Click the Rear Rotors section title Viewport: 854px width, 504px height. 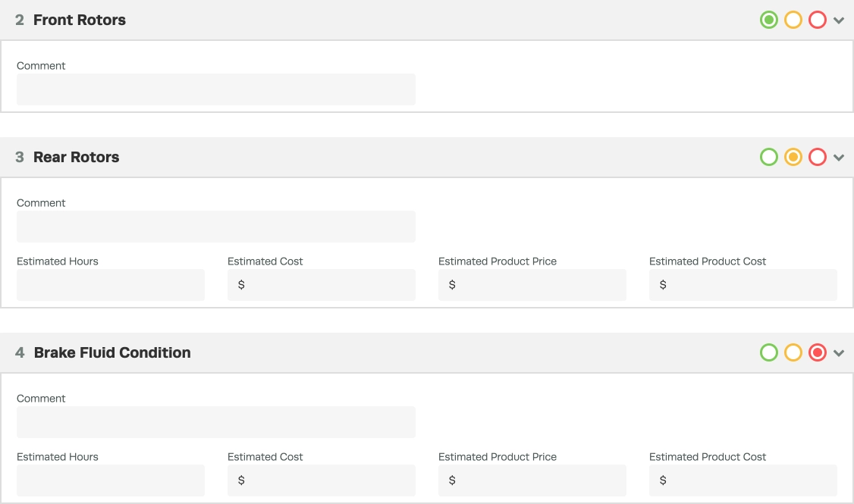(x=77, y=158)
